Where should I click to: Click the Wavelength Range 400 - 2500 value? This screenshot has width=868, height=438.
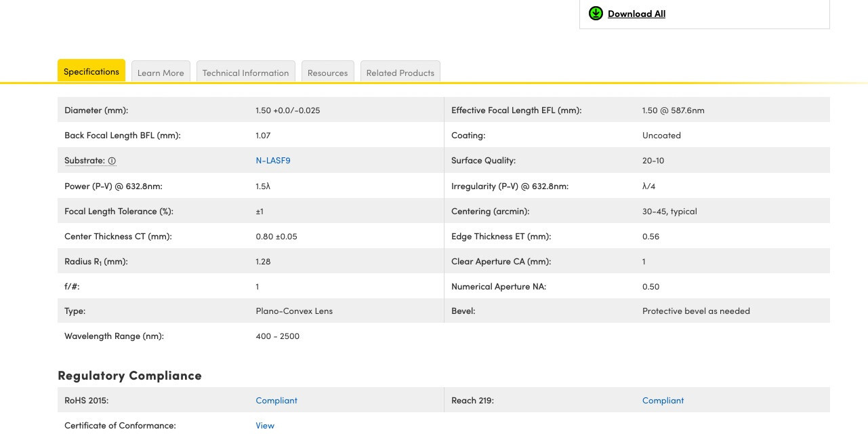[x=278, y=336]
